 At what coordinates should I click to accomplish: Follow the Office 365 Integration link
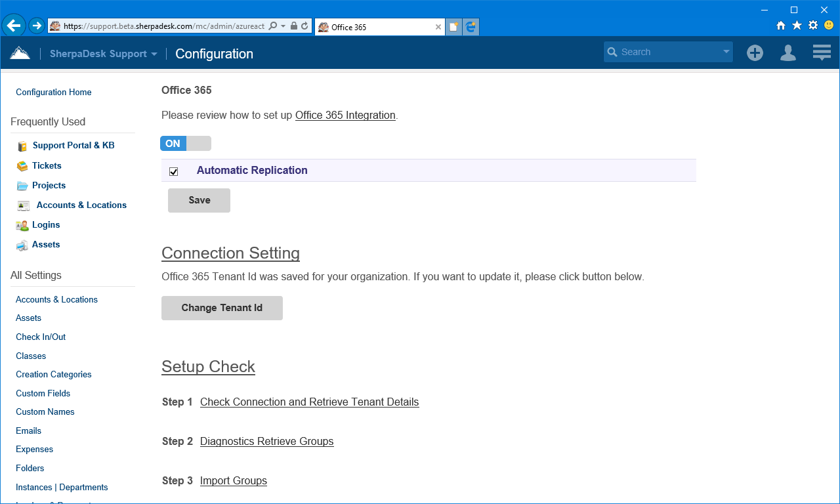[345, 115]
